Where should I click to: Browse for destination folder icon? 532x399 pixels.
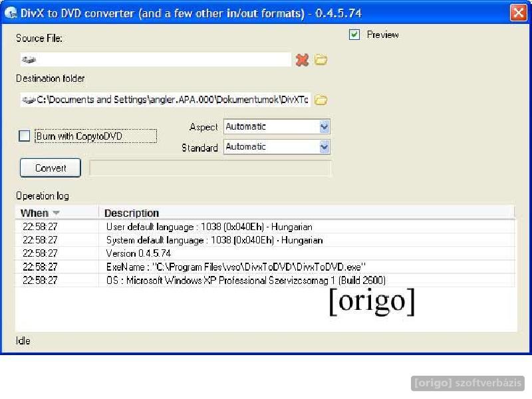coord(321,100)
